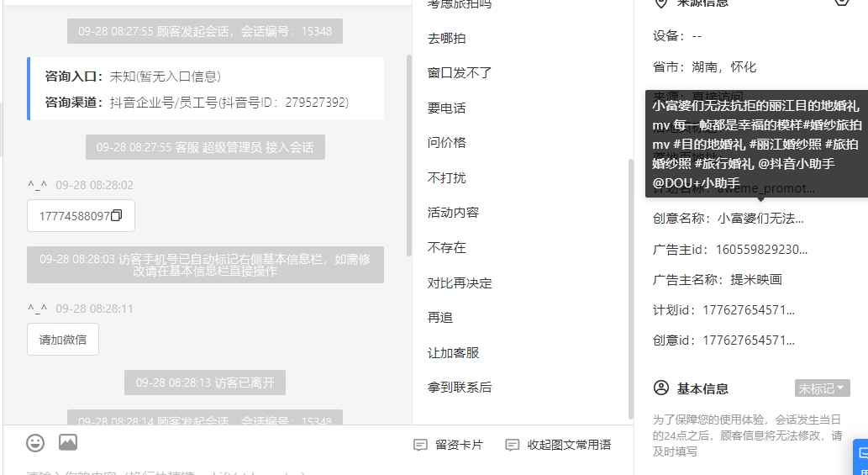This screenshot has height=475, width=868.
Task: Select quick phrase 窗口发不了
Action: [460, 72]
